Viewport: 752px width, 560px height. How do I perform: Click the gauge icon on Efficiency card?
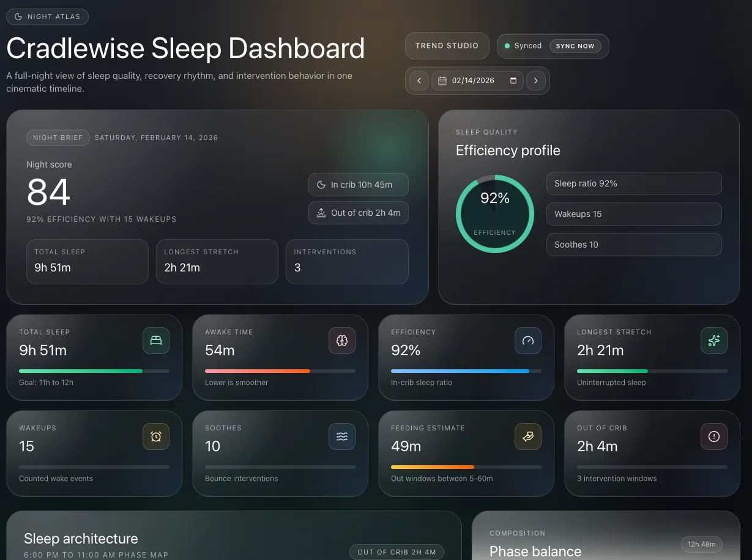[x=528, y=341]
